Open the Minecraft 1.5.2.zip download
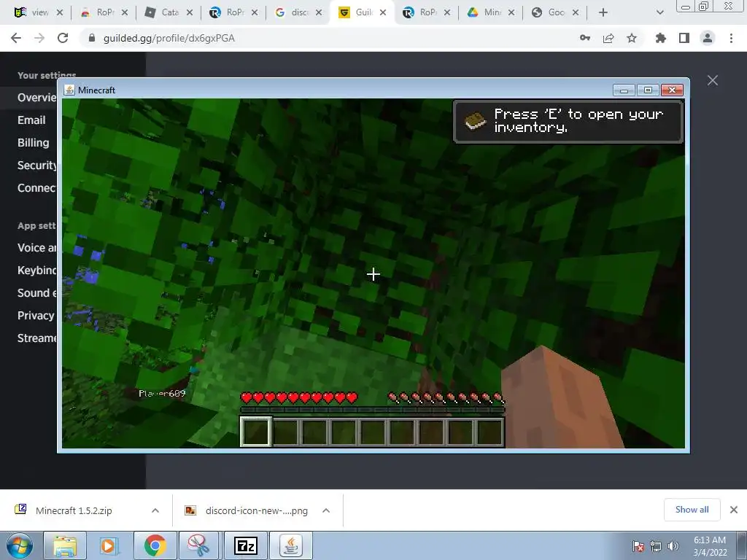Viewport: 747px width, 560px height. (x=74, y=510)
